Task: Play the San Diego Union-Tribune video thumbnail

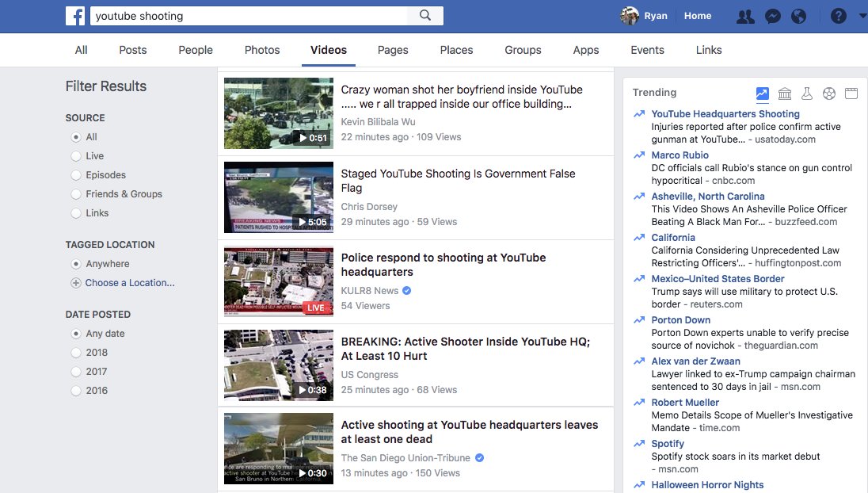Action: click(x=279, y=449)
